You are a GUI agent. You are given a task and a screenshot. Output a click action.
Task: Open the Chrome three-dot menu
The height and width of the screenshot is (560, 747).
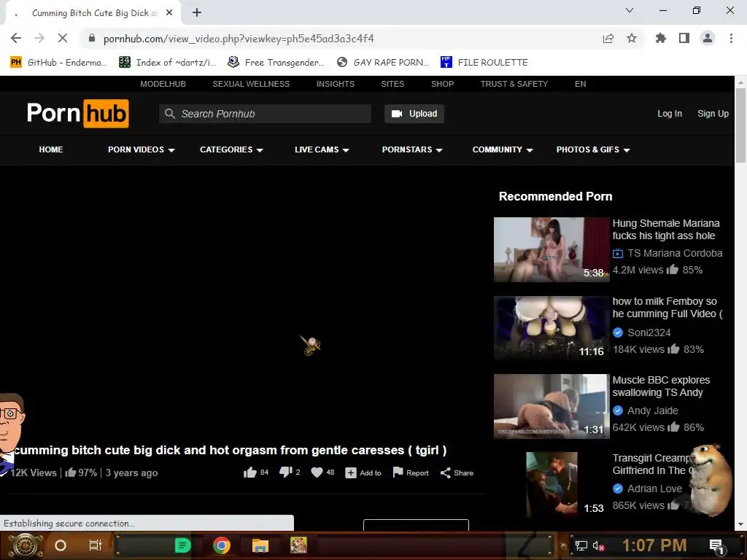[731, 38]
